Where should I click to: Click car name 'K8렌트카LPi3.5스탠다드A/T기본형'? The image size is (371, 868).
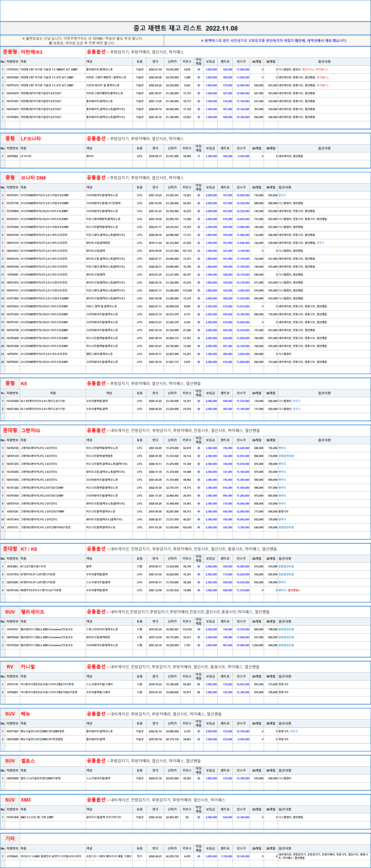(41, 590)
